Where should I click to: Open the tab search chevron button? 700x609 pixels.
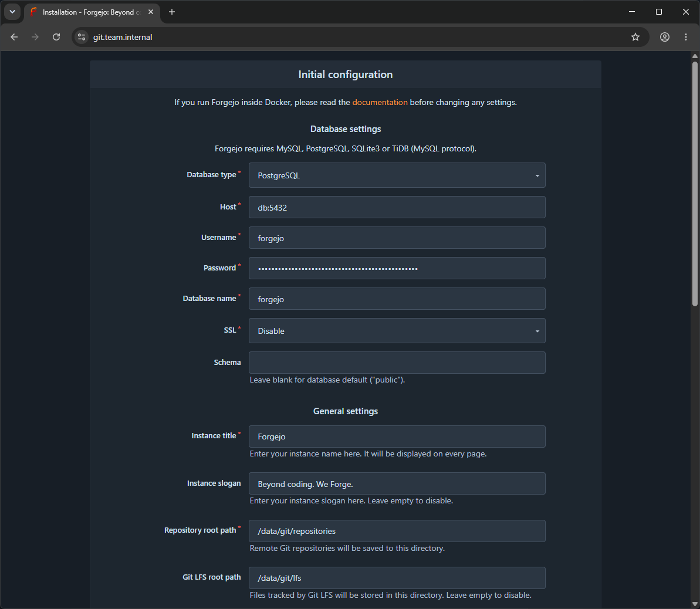click(12, 12)
